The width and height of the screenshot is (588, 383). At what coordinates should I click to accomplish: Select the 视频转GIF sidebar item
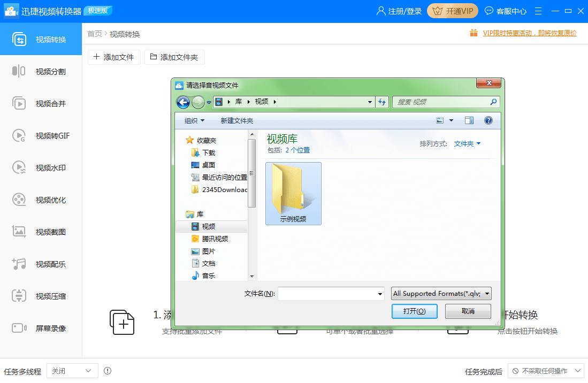tap(41, 136)
